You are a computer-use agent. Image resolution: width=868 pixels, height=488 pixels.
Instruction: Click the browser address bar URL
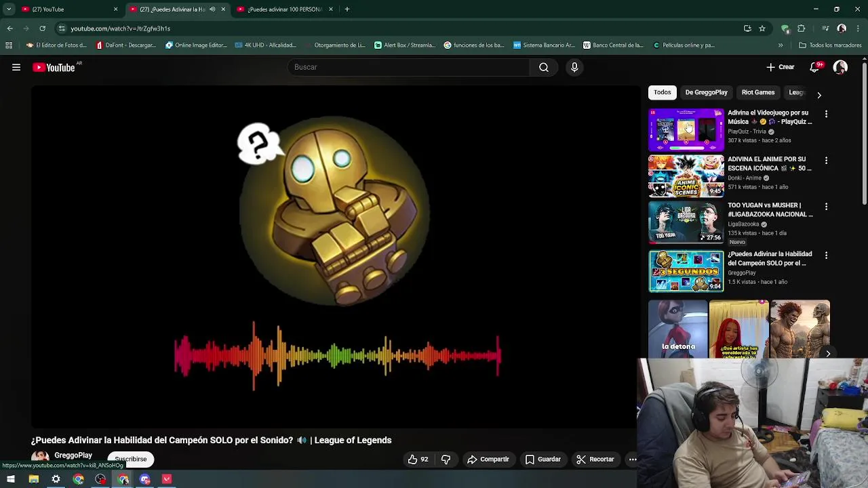121,28
